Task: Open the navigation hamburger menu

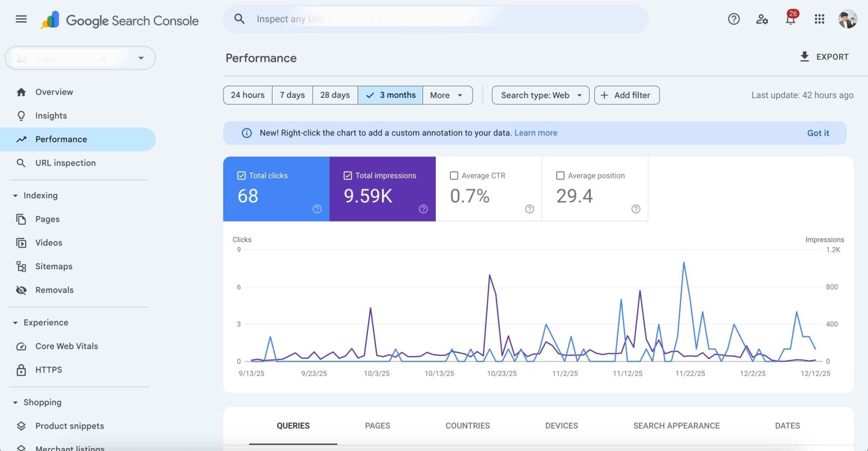Action: [21, 19]
